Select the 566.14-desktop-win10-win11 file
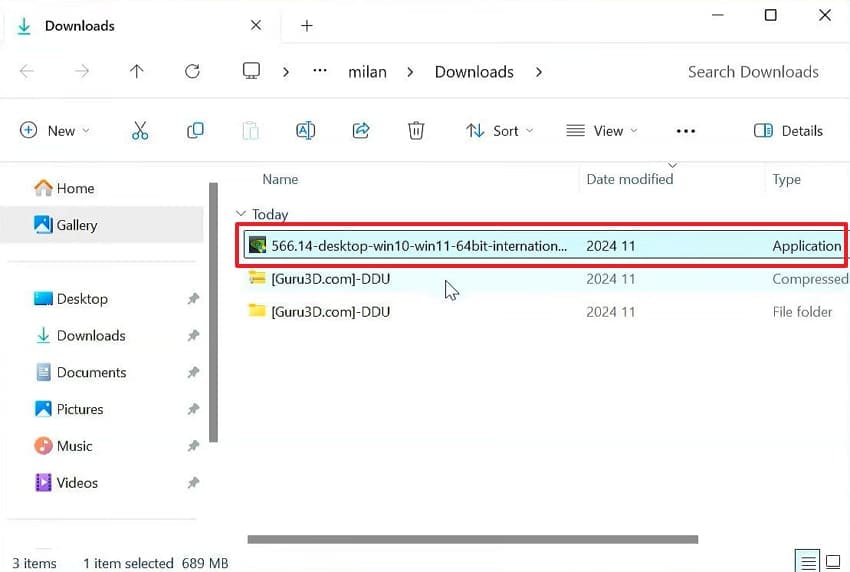This screenshot has height=572, width=850. pos(545,245)
